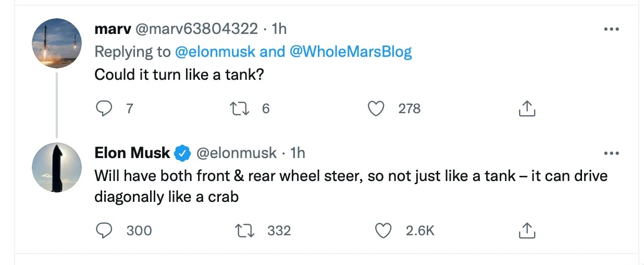The height and width of the screenshot is (265, 644).
Task: Click marv's display name
Action: [113, 28]
